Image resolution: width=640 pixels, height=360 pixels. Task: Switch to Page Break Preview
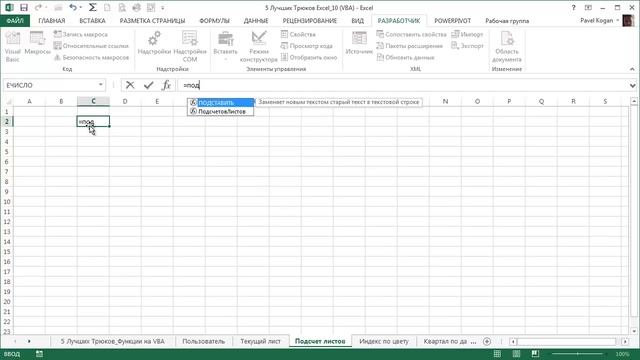535,354
